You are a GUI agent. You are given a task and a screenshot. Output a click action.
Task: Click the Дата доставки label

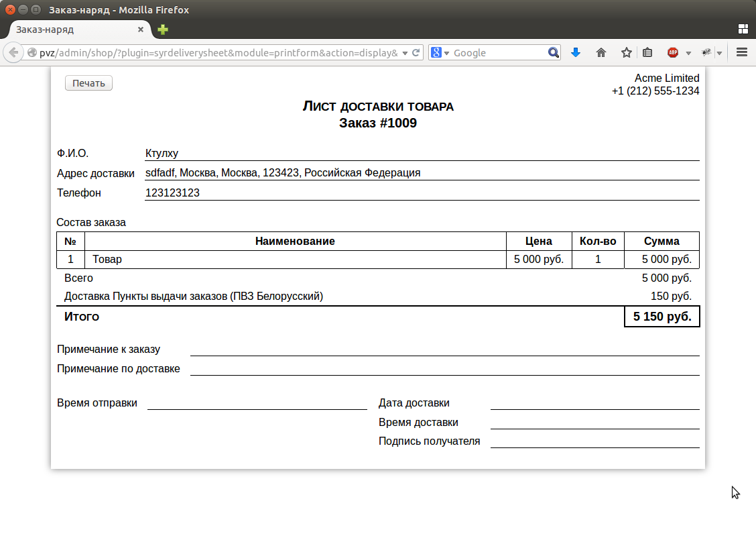(414, 403)
